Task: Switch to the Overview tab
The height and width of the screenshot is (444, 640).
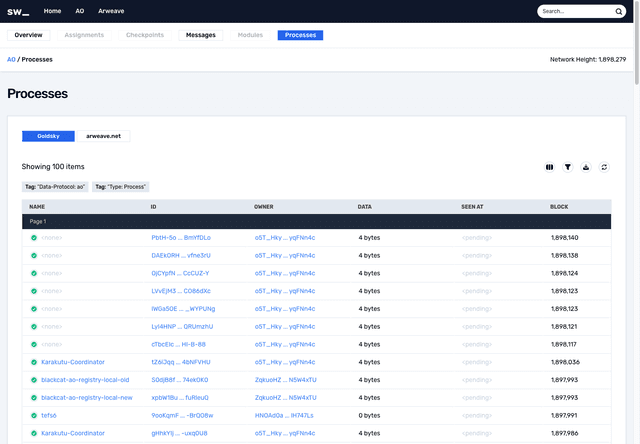Action: [x=28, y=35]
